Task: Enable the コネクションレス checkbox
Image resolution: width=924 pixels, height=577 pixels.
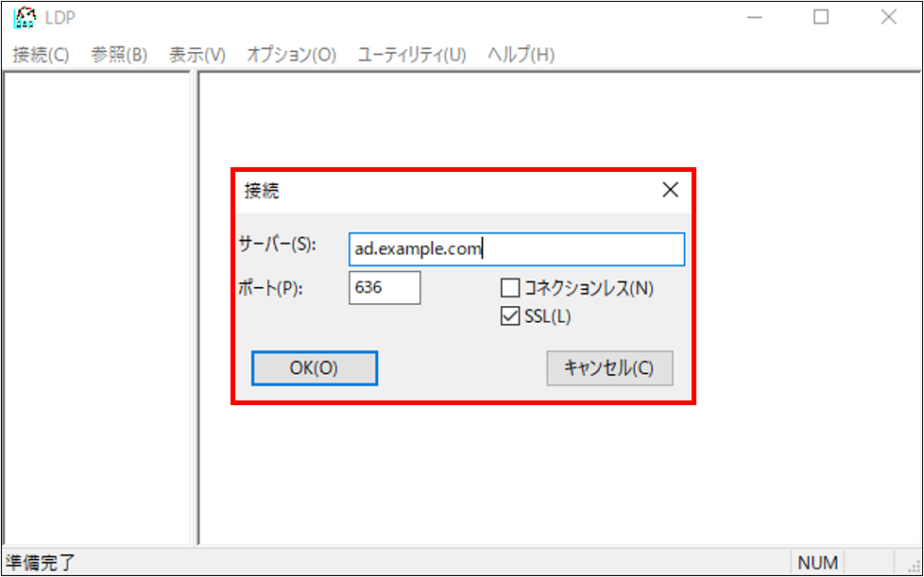Action: pos(509,287)
